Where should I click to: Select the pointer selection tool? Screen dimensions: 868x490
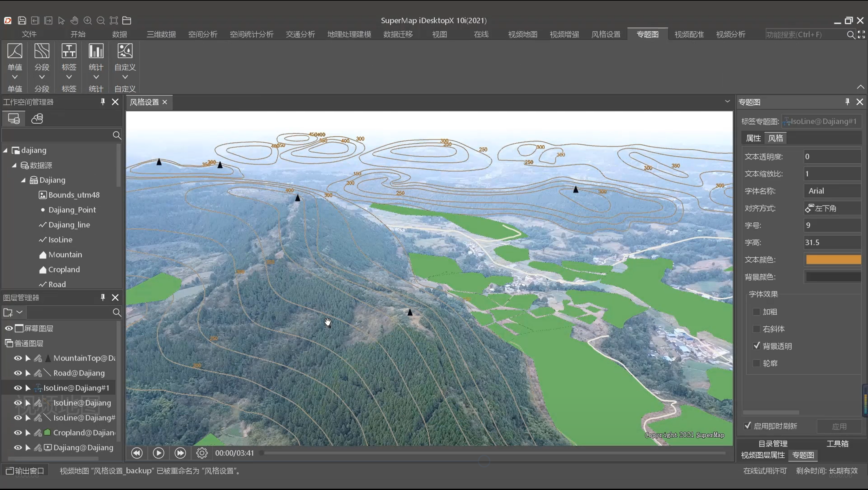click(x=61, y=21)
